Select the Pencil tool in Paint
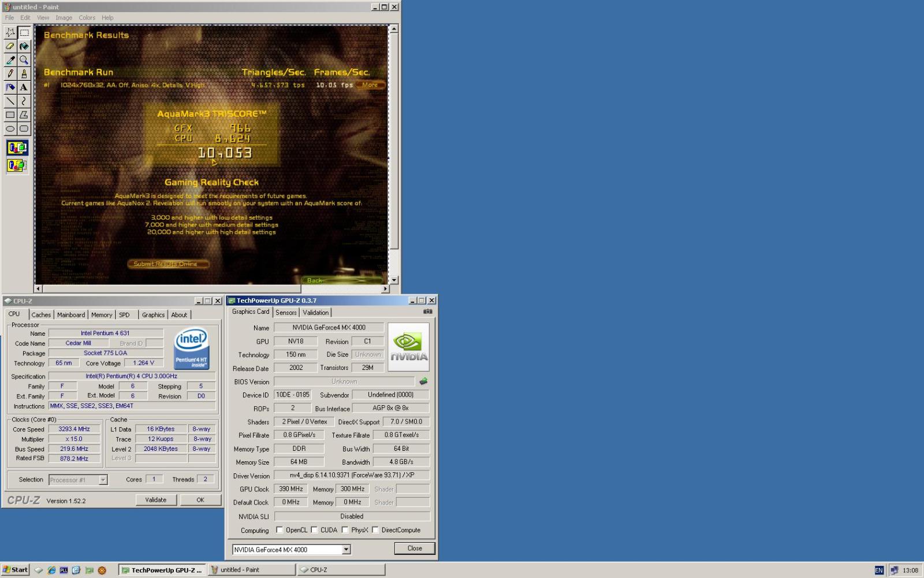924x578 pixels. (x=10, y=73)
